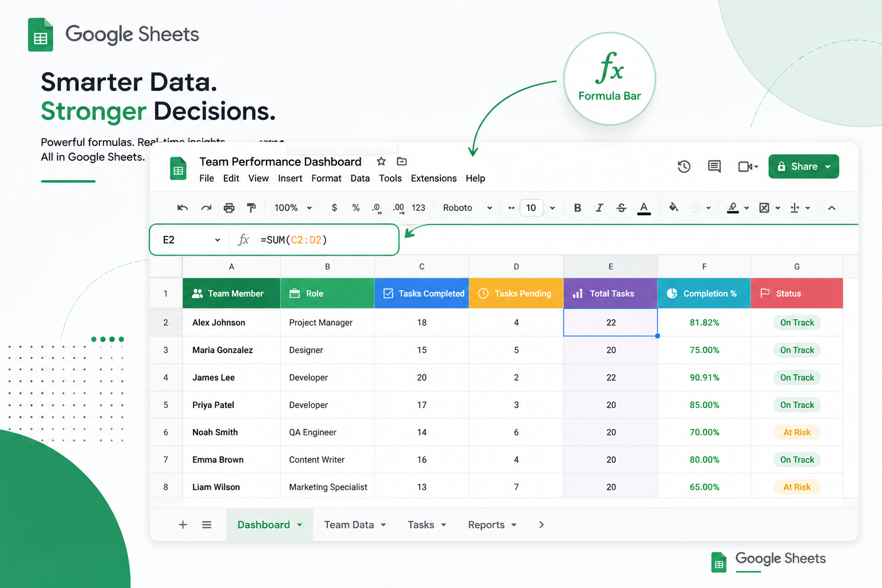
Task: Open the Extensions menu
Action: [434, 179]
